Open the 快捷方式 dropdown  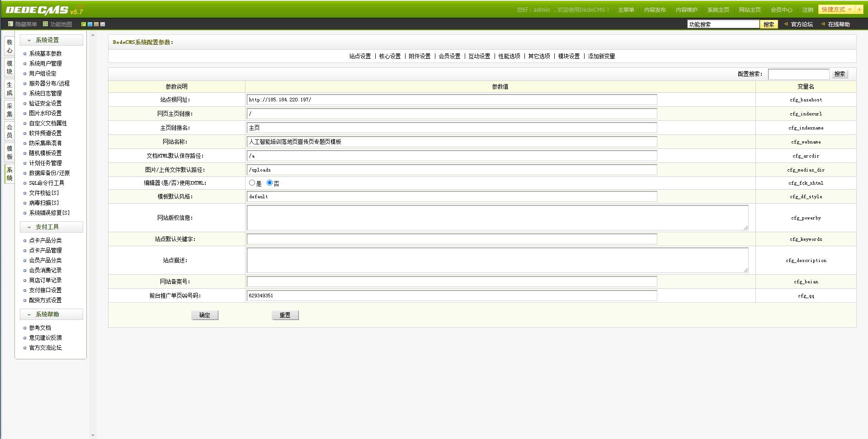837,10
